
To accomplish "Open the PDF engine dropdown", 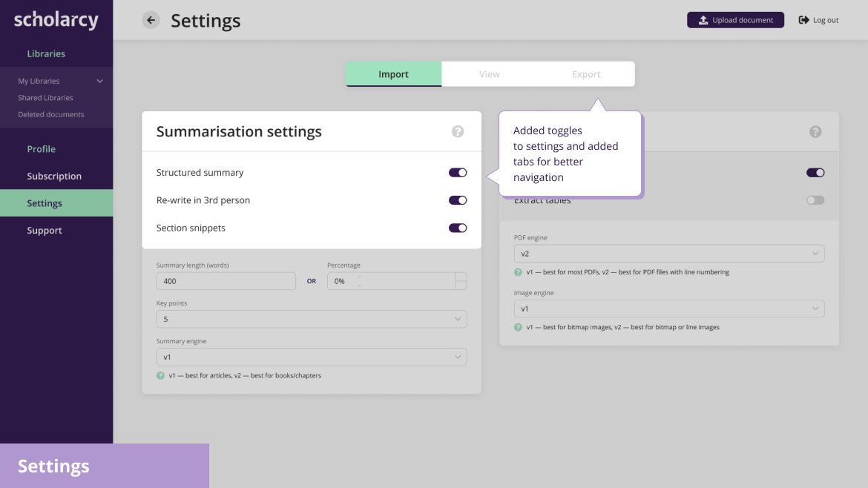I will coord(668,254).
